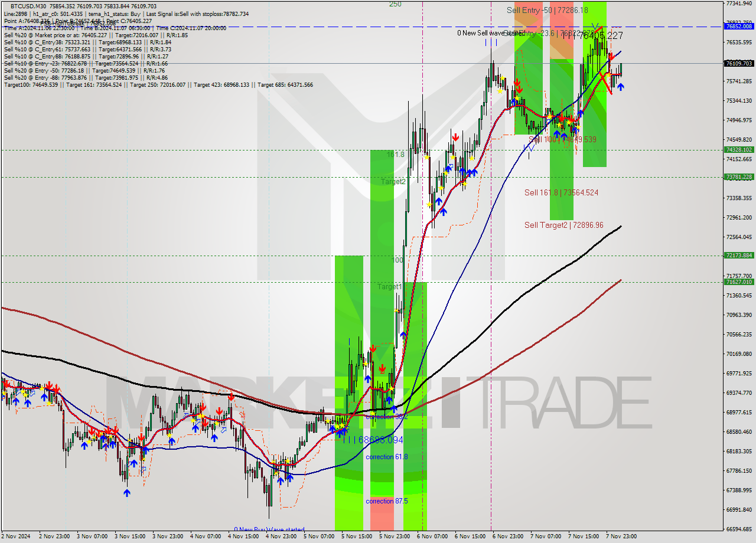Image resolution: width=756 pixels, height=543 pixels.
Task: Click the '3 Nov 23:00' time label
Action: [x=168, y=537]
